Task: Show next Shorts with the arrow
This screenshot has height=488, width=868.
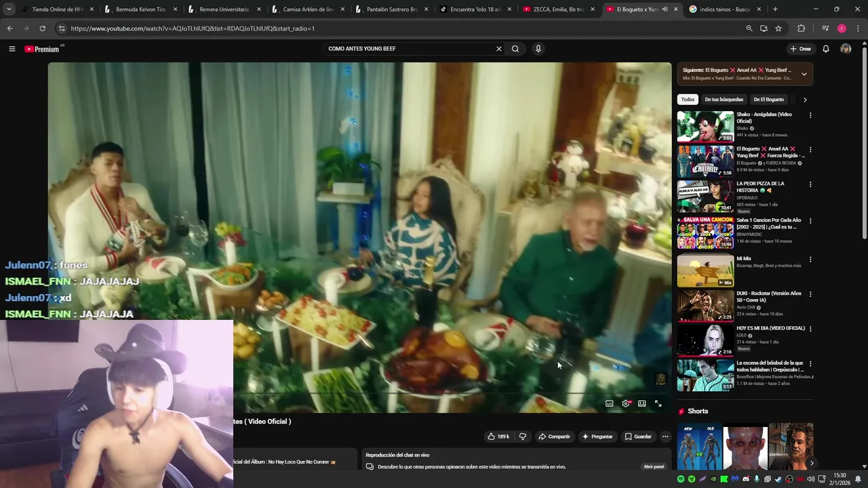Action: (811, 464)
